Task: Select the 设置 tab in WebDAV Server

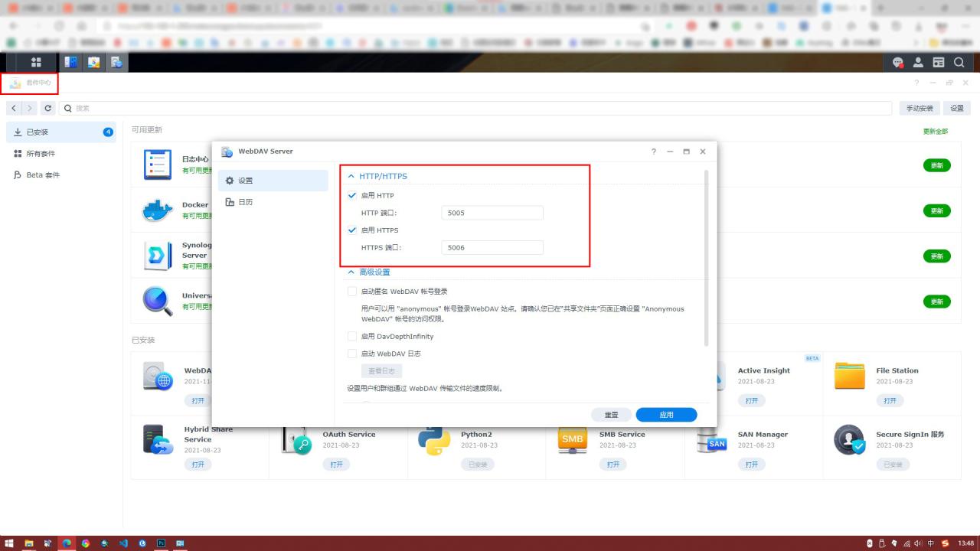Action: click(273, 181)
